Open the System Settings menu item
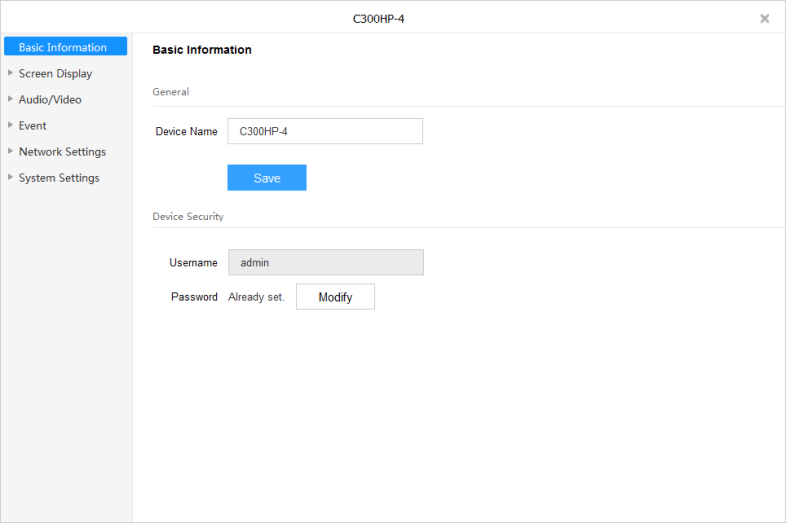Viewport: 786px width, 523px height. [59, 177]
